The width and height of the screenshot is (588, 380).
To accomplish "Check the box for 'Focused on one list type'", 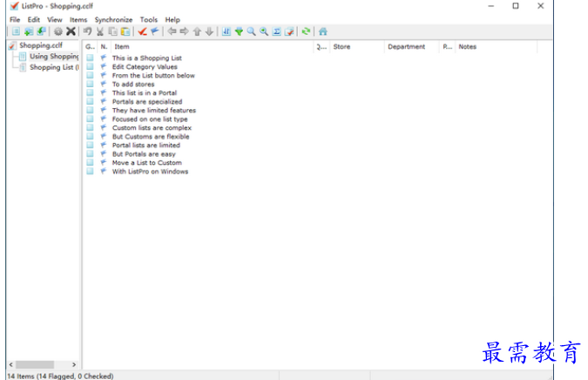I will [x=90, y=119].
